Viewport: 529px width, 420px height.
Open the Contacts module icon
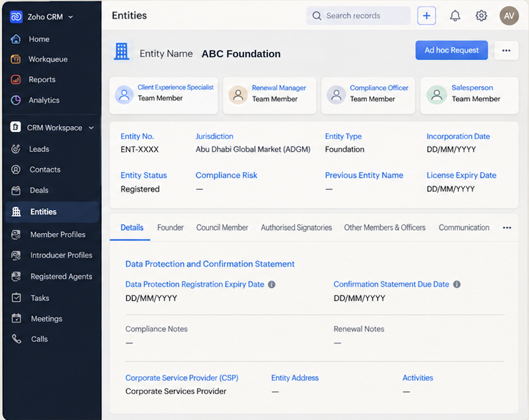[x=16, y=170]
